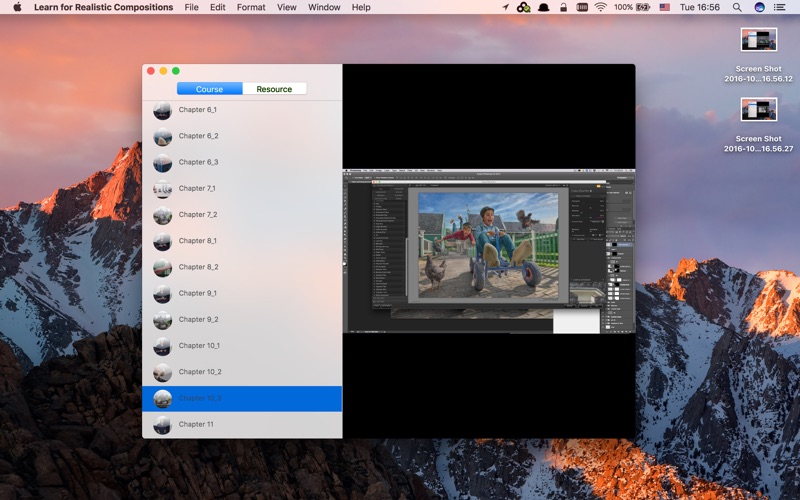Open the Apple menu
The image size is (800, 500).
[17, 7]
